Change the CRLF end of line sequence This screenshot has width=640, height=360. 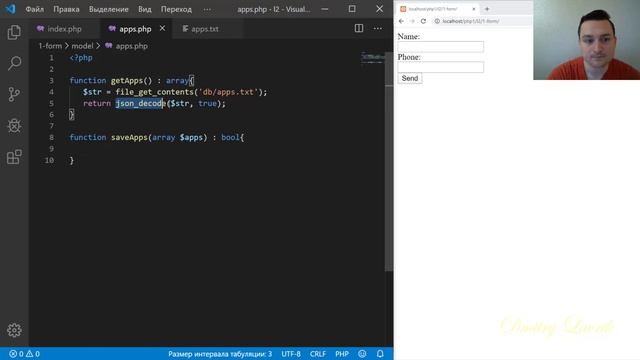pos(318,354)
